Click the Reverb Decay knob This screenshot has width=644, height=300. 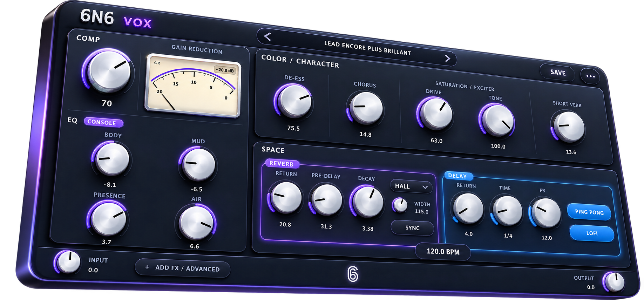pyautogui.click(x=368, y=202)
